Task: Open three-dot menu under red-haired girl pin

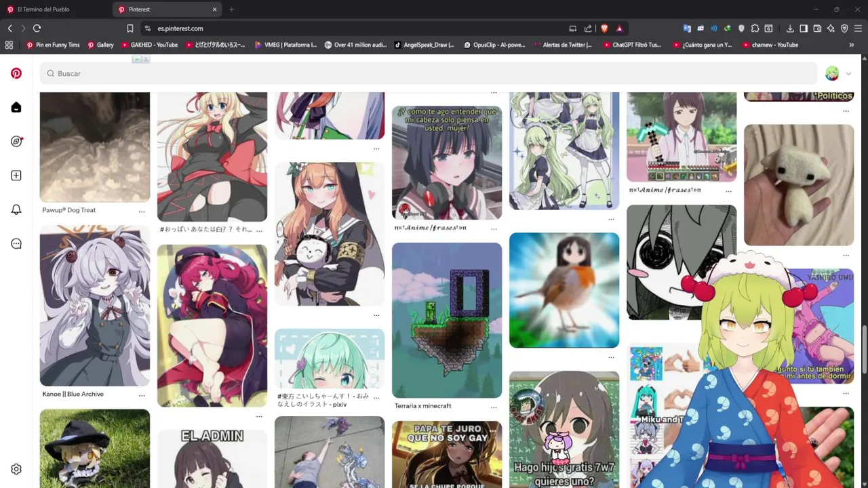Action: point(259,416)
